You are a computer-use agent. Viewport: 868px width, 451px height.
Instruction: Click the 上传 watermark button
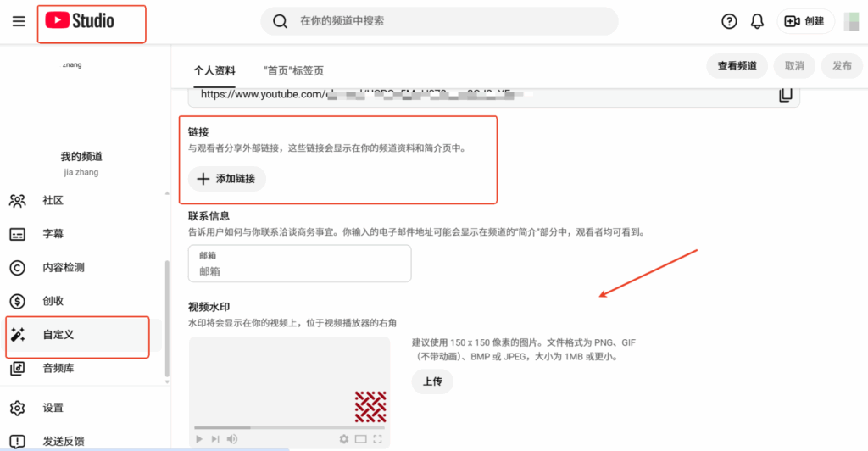tap(432, 381)
